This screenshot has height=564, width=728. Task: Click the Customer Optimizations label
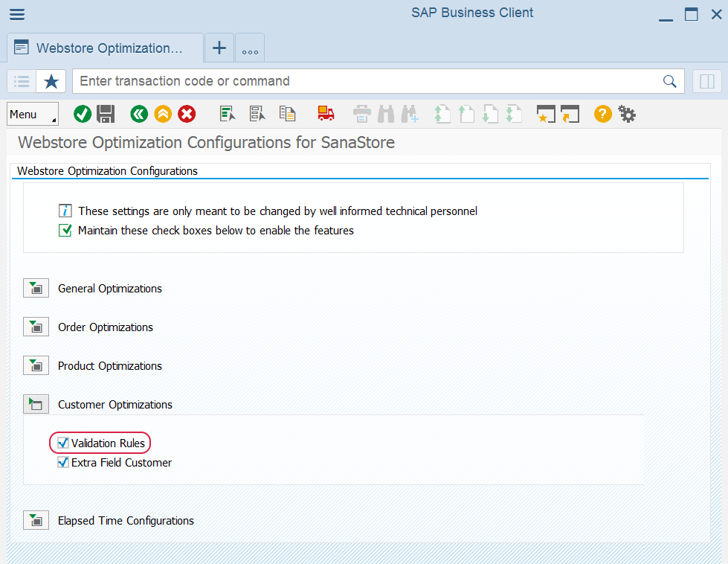coord(115,405)
